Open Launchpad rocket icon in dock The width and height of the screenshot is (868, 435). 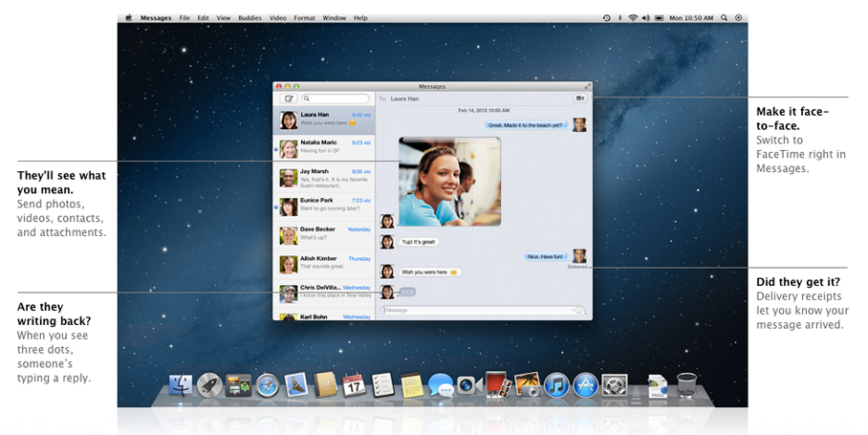tap(209, 385)
